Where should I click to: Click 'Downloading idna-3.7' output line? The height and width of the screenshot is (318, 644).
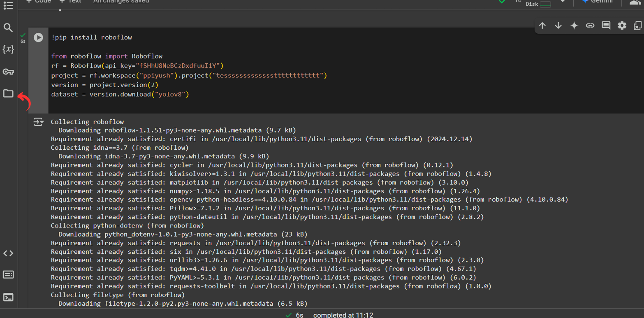tap(164, 156)
